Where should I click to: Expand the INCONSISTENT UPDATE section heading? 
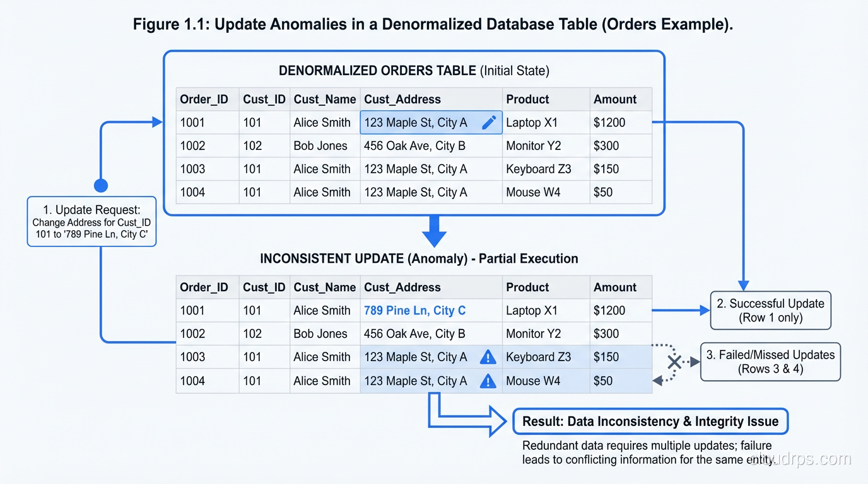[418, 258]
